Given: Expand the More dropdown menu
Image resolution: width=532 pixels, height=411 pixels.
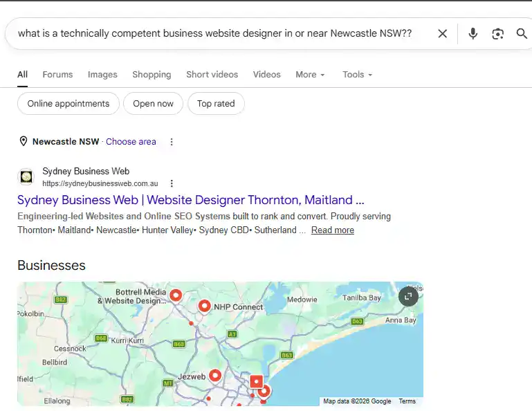Looking at the screenshot, I should pos(310,75).
